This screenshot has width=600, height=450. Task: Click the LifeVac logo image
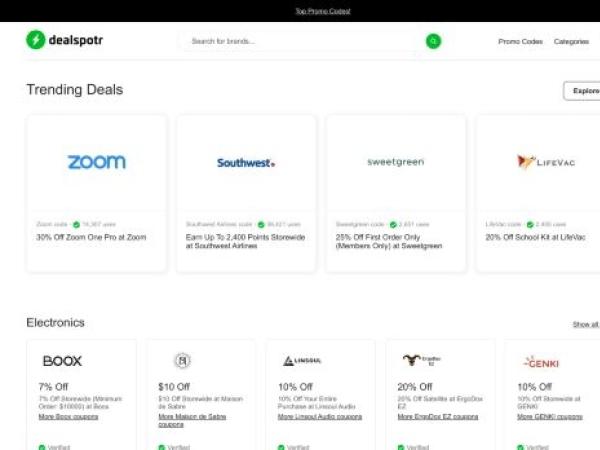546,162
